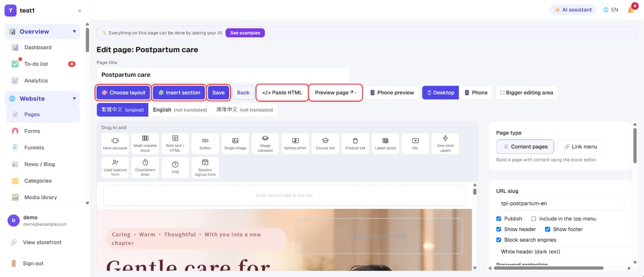Save the page

click(x=218, y=92)
